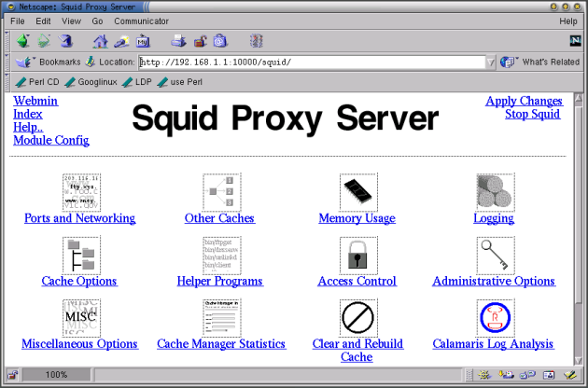Open the Helper Programs icon
The height and width of the screenshot is (388, 588).
(x=221, y=255)
